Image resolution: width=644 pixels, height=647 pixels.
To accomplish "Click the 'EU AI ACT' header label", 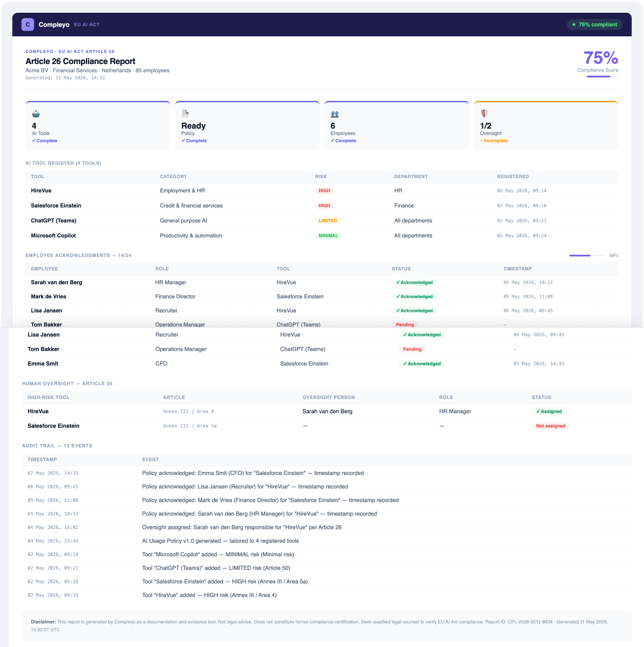I will pos(87,24).
